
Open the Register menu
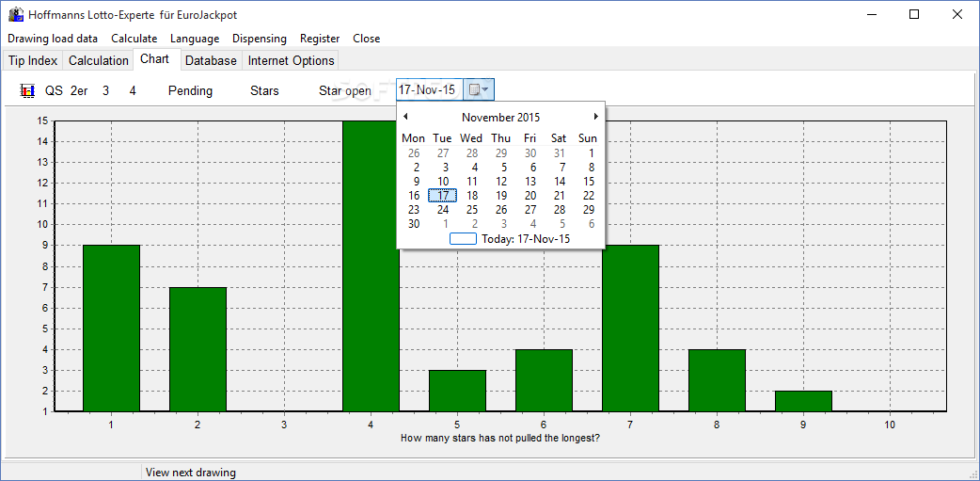coord(320,39)
